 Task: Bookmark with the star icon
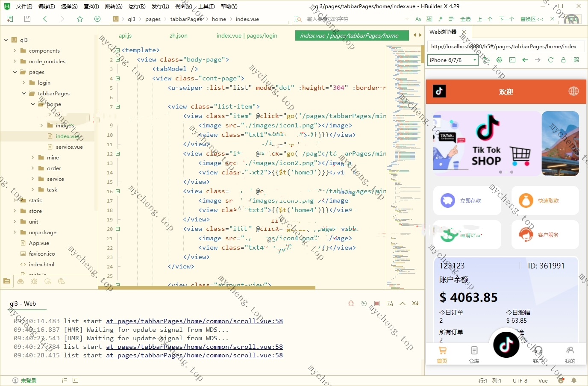pos(80,19)
